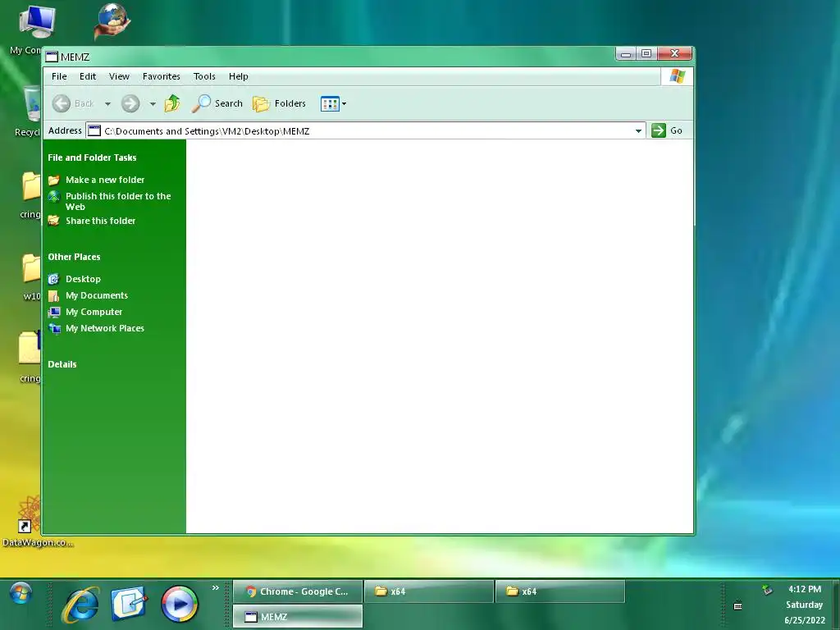Launch Internet Explorer from quick launch
840x630 pixels.
(80, 604)
